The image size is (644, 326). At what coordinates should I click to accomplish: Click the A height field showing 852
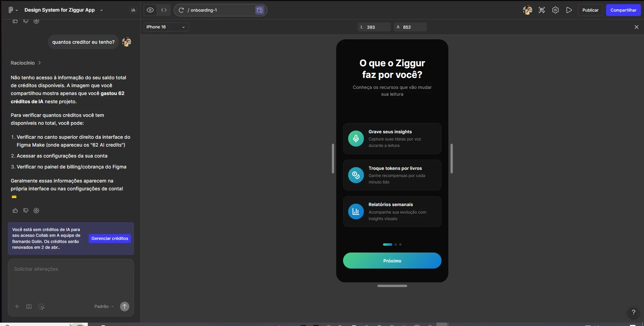tap(410, 27)
